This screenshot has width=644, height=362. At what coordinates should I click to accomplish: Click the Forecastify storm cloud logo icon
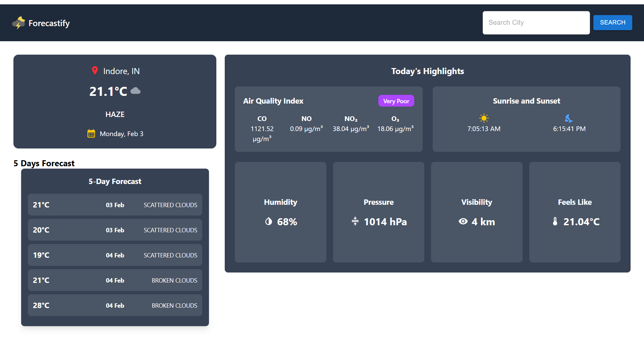[18, 23]
